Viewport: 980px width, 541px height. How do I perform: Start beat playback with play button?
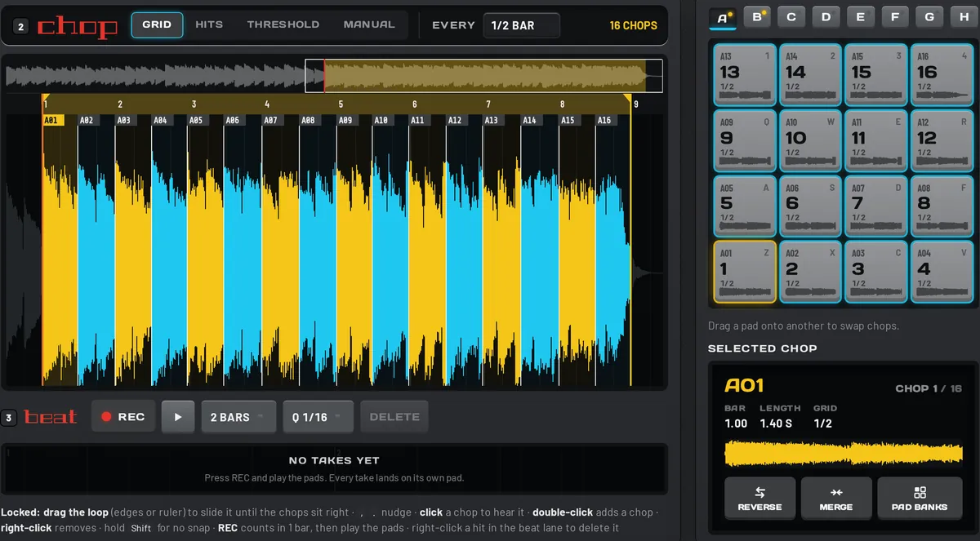178,417
